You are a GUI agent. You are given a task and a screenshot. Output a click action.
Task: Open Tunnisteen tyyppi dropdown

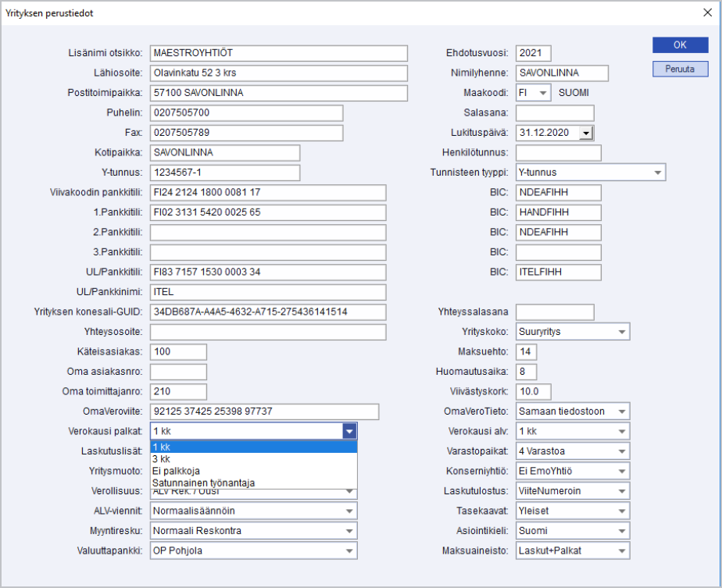(658, 173)
